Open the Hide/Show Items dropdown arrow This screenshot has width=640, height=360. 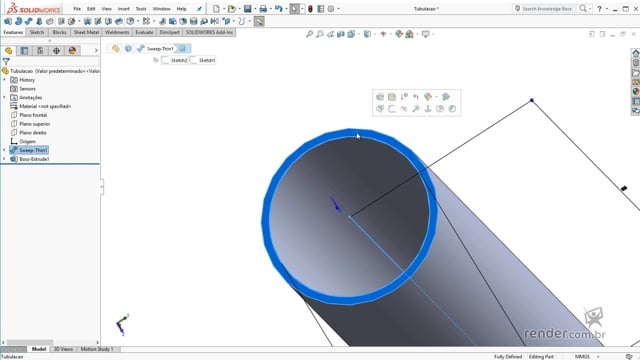[391, 34]
